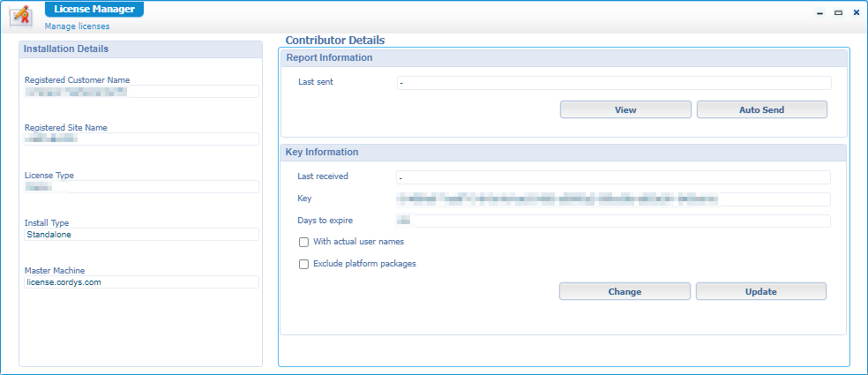Focus the Registered Site Name field
This screenshot has height=375, width=868.
coord(141,139)
